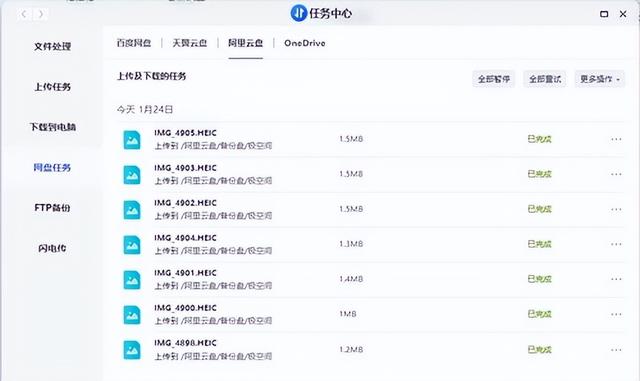This screenshot has height=381, width=640.
Task: Select the 阿里云盘 tab
Action: click(x=245, y=43)
